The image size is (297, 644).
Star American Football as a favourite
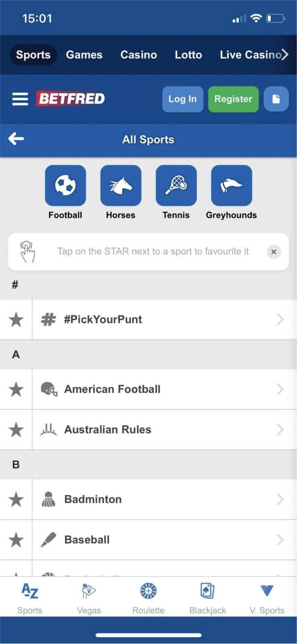tap(16, 389)
